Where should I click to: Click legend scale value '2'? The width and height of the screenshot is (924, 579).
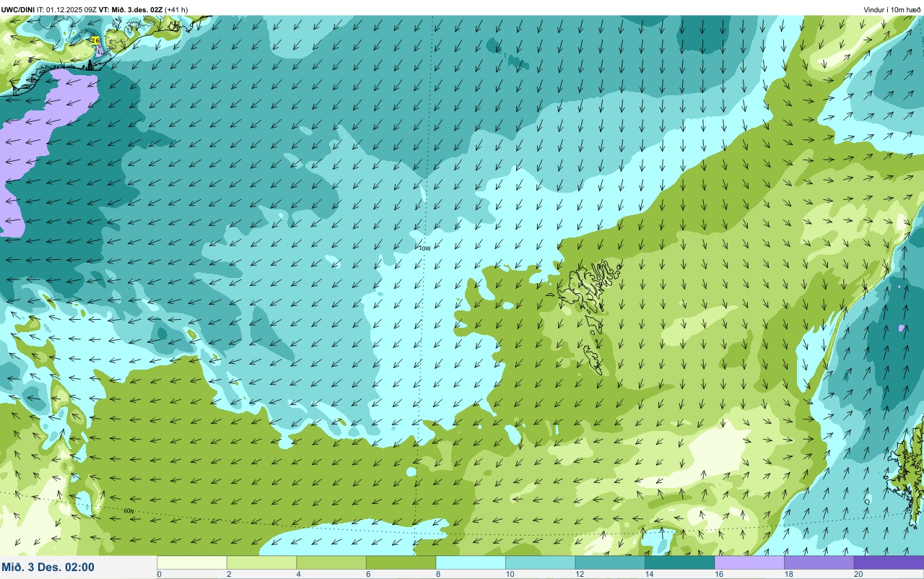pyautogui.click(x=227, y=574)
